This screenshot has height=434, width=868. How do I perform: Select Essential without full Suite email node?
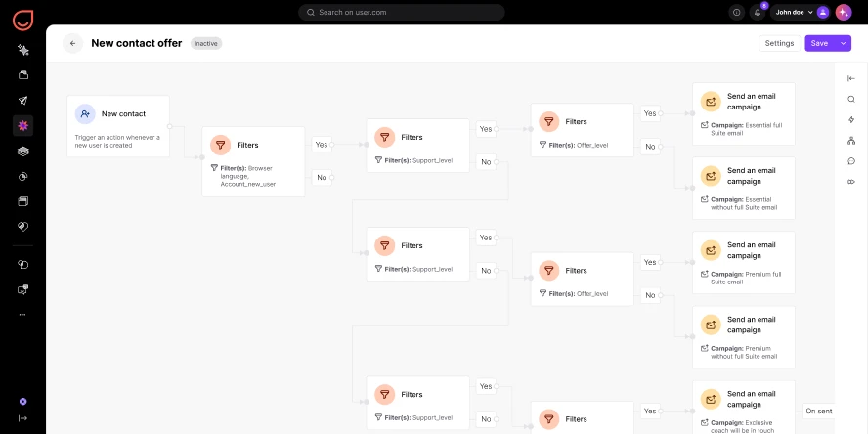(x=744, y=189)
